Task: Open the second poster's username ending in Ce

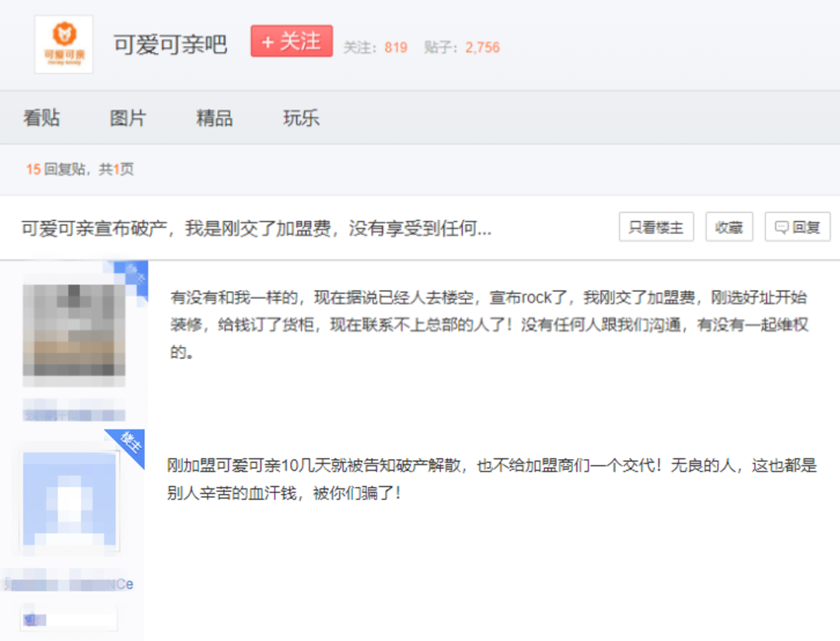Action: click(x=69, y=584)
